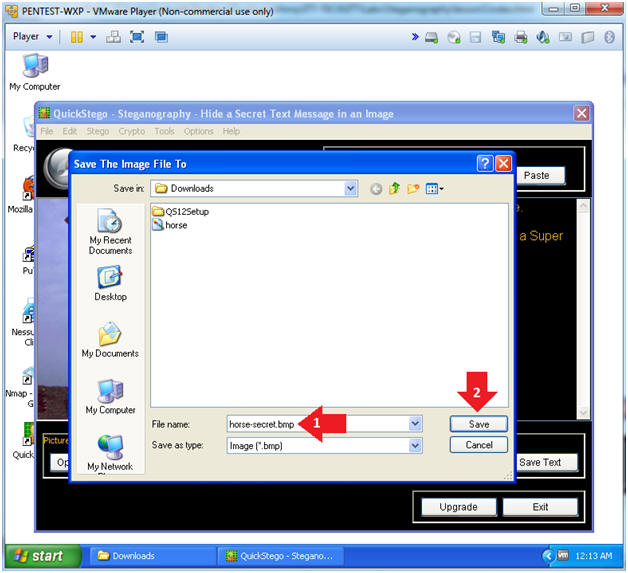Open QuickStego Options menu

[x=198, y=131]
